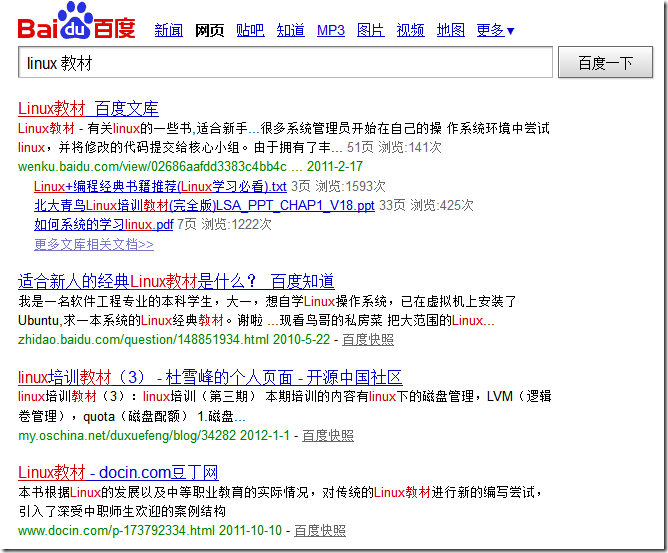Viewport: 668px width, 553px height.
Task: Click www.docin.com/p-173792334.html URL text
Action: 116,530
